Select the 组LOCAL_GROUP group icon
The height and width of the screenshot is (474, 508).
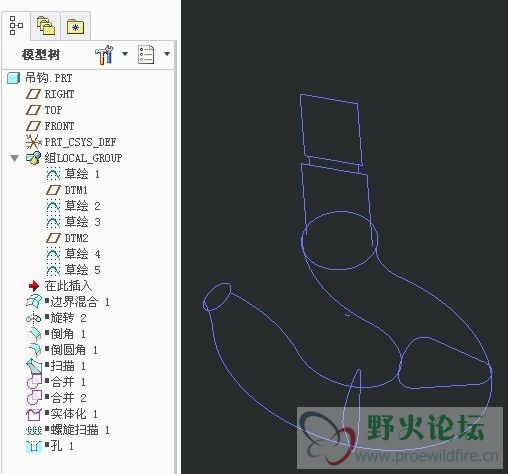coord(33,158)
